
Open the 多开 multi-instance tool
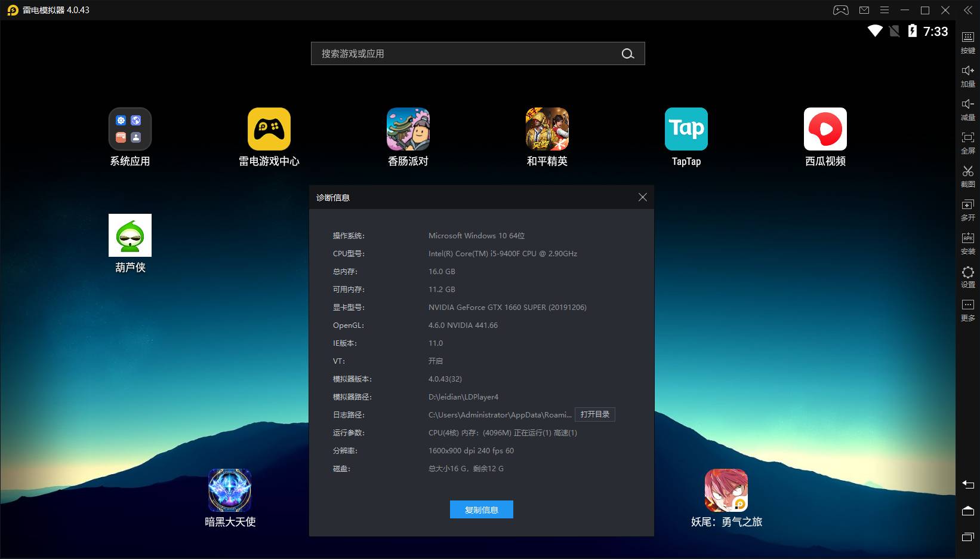tap(967, 209)
